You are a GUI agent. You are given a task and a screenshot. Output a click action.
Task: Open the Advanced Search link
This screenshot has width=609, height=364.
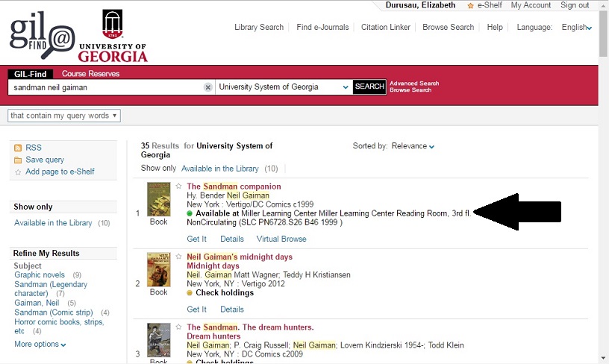point(414,84)
